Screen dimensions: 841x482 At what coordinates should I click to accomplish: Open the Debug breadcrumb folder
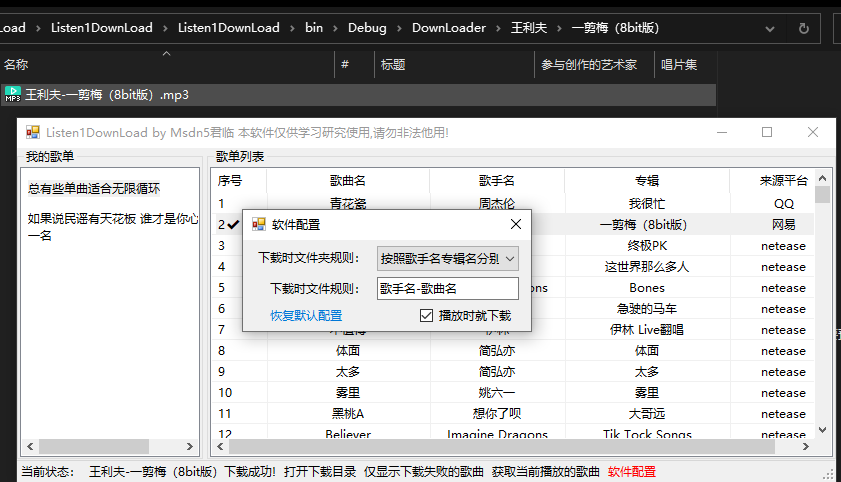367,28
